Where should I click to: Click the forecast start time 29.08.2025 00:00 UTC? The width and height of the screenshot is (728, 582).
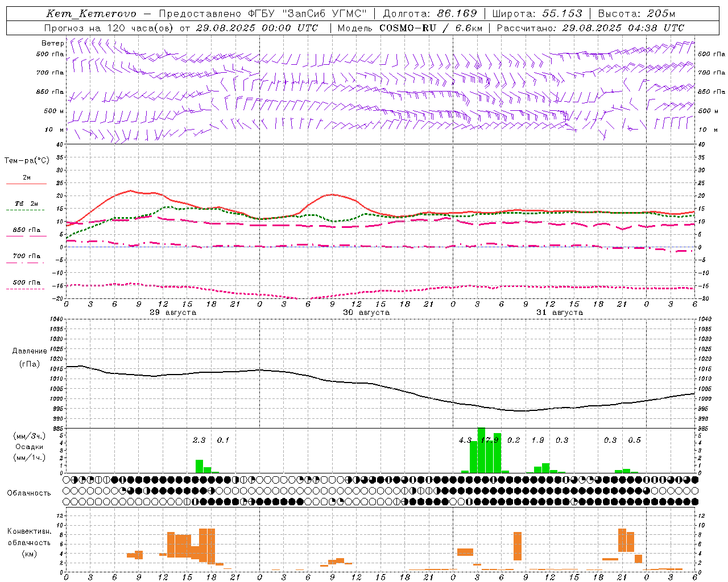(x=257, y=28)
